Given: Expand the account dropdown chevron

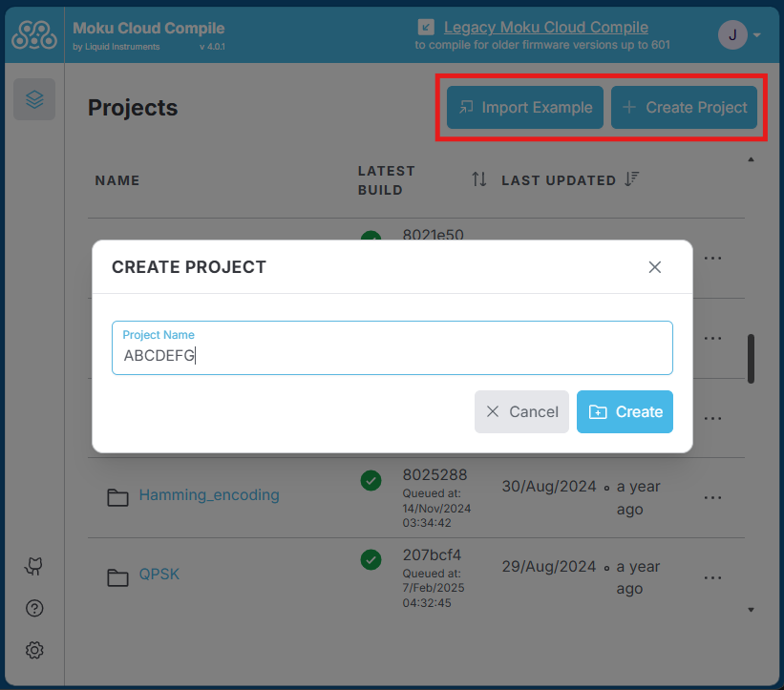Looking at the screenshot, I should click(756, 34).
